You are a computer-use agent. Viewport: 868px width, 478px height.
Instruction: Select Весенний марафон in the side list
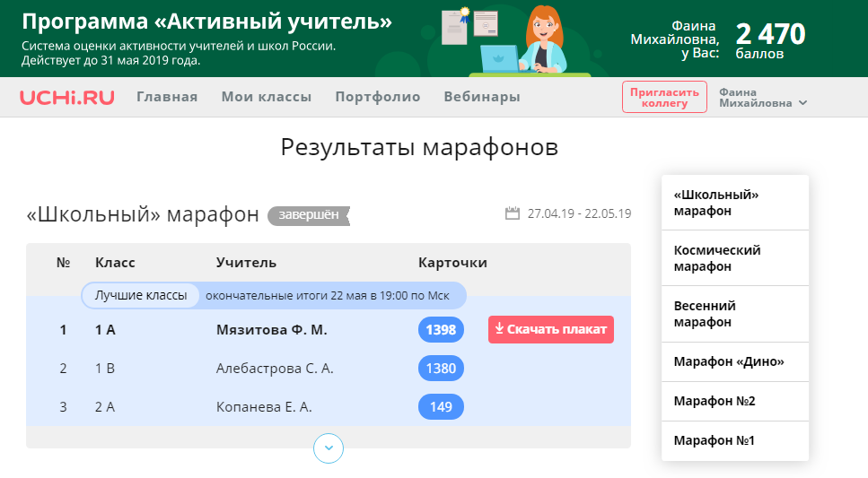pyautogui.click(x=735, y=314)
